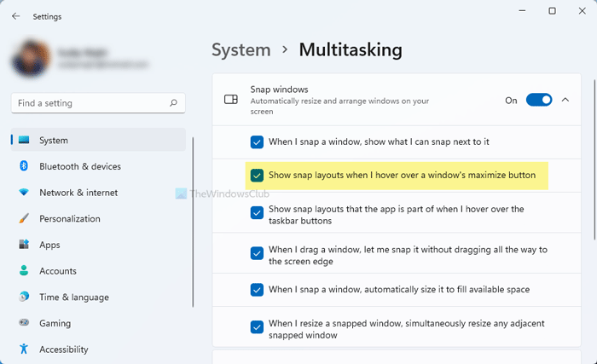The height and width of the screenshot is (364, 597).
Task: Click the Accessibility figure icon
Action: click(x=24, y=350)
